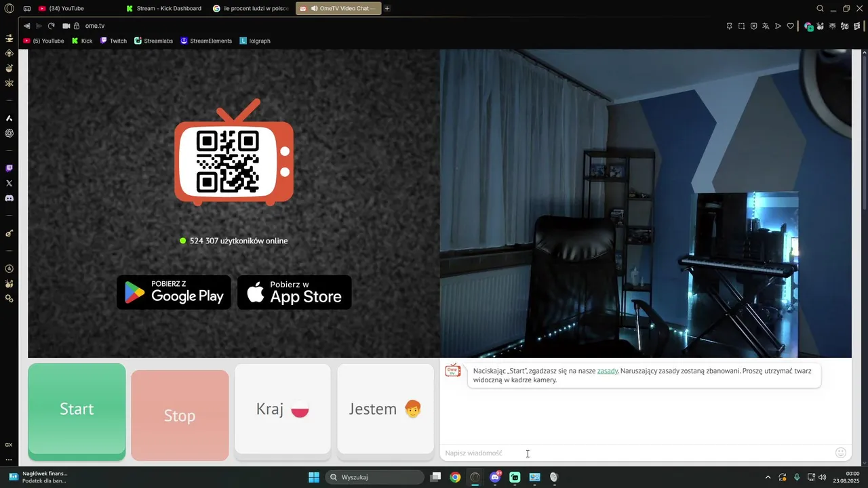868x488 pixels.
Task: Open the zasady rules link
Action: click(608, 371)
